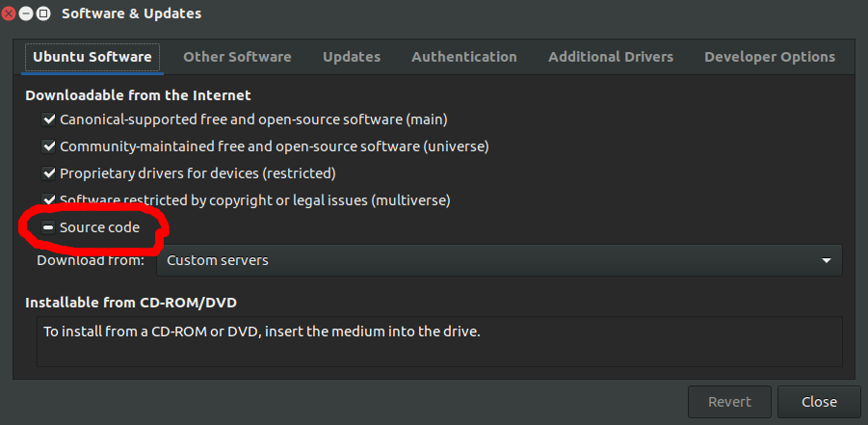This screenshot has height=425, width=868.
Task: Click the 'Downloadable from the Internet' heading
Action: [138, 95]
